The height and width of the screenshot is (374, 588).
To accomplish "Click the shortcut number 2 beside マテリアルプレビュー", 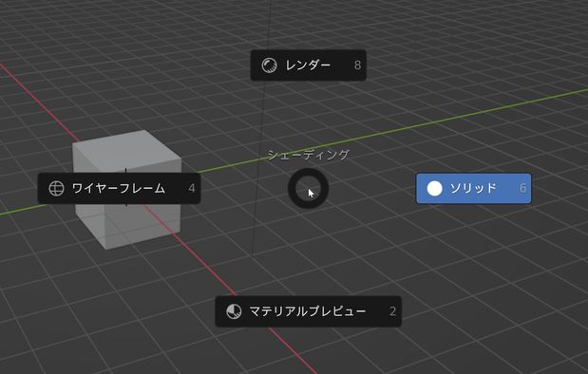I will click(392, 311).
